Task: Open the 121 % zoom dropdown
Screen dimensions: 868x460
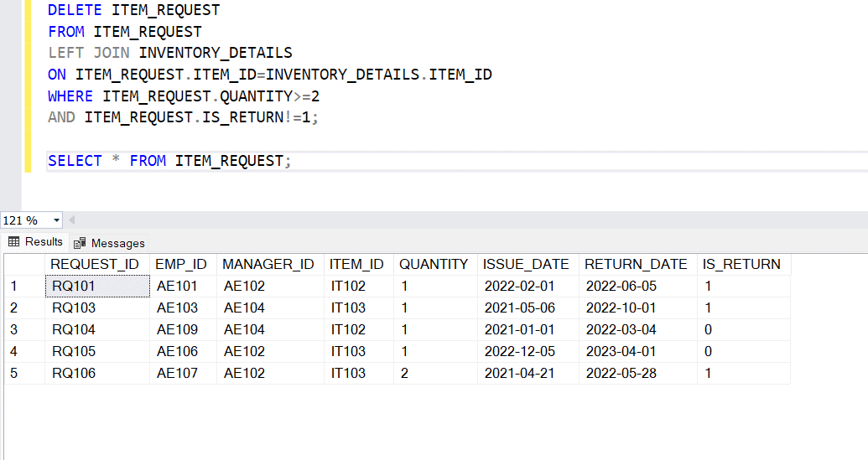Action: point(56,220)
